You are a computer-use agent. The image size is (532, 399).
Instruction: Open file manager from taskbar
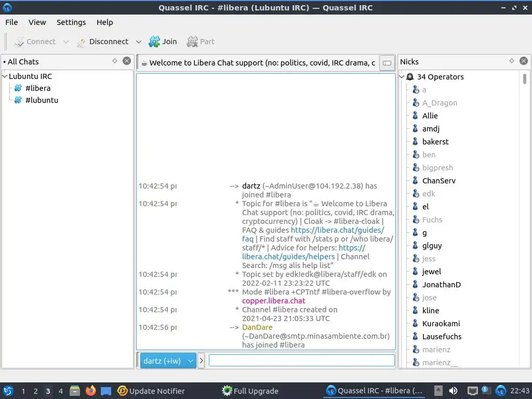[75, 391]
